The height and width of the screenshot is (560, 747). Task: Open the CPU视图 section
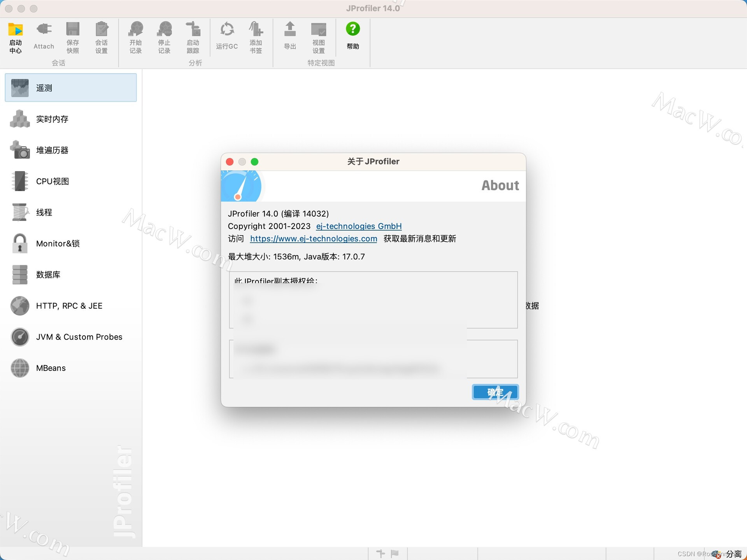tap(71, 181)
